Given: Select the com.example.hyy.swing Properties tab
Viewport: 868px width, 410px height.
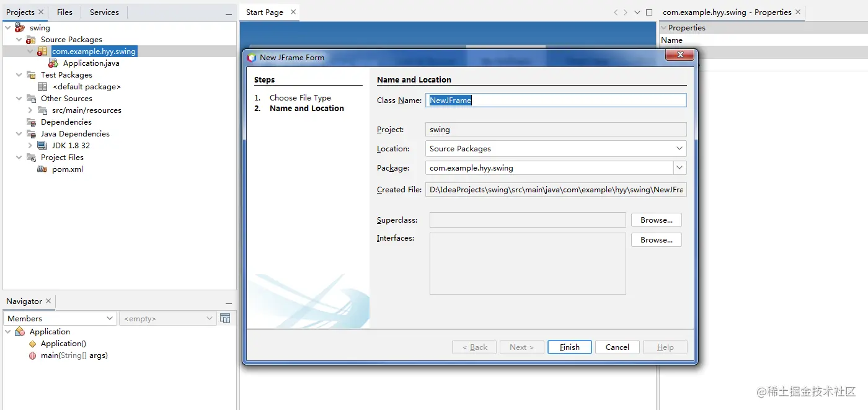Looking at the screenshot, I should click(727, 12).
